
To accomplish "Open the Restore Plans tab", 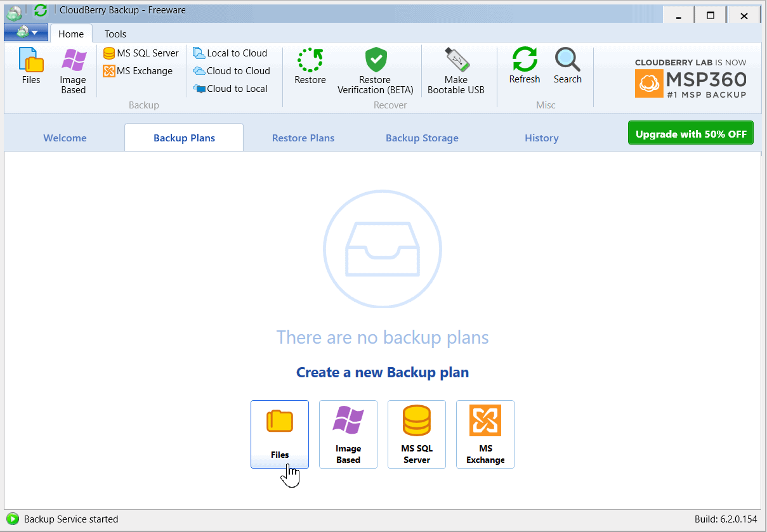I will point(303,138).
